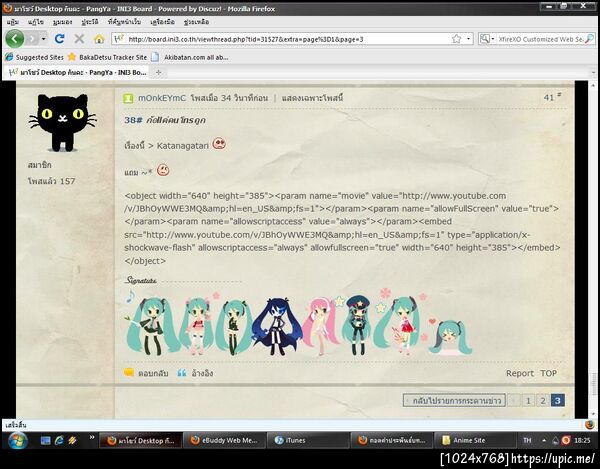This screenshot has height=469, width=600.
Task: Click the return to thread list button
Action: pyautogui.click(x=454, y=401)
